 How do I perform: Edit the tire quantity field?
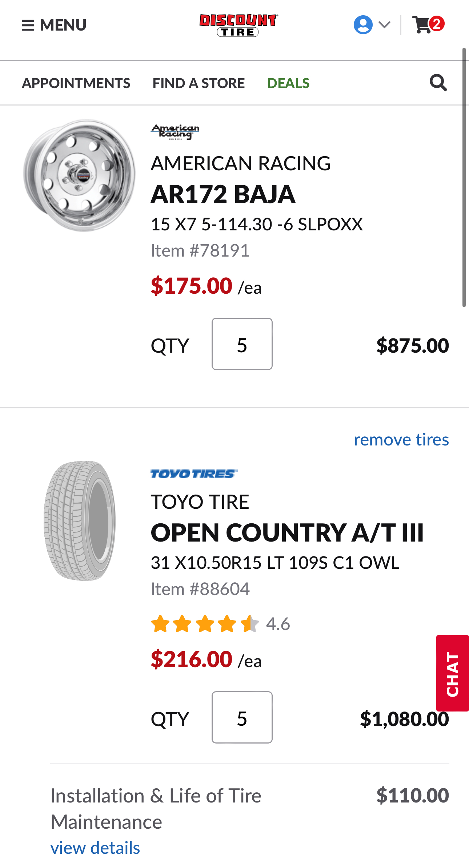pyautogui.click(x=242, y=717)
